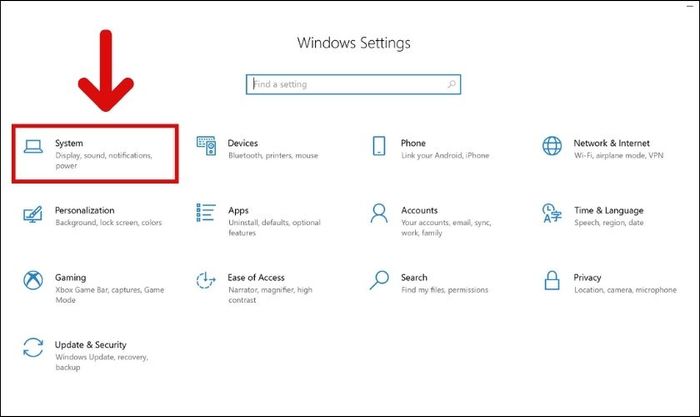Screen dimensions: 700x417
Task: Open the System category title
Action: [x=69, y=143]
